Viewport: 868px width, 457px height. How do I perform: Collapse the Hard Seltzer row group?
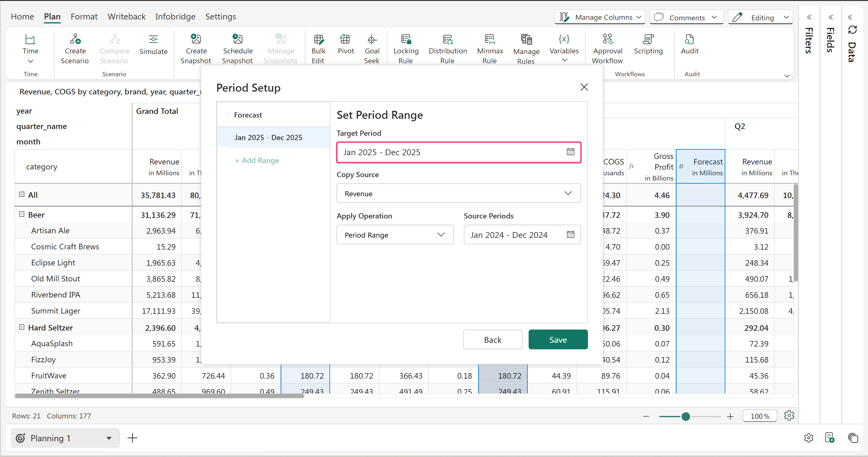pos(22,327)
